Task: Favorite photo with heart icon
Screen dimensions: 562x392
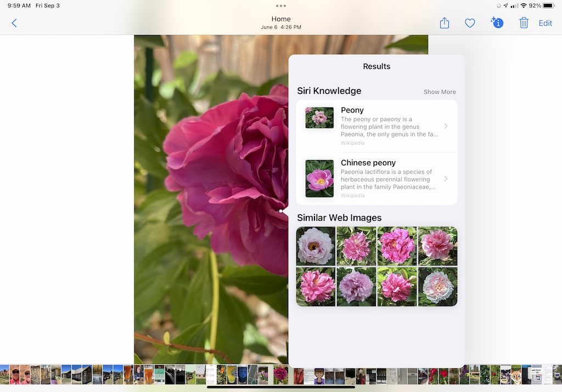Action: tap(470, 23)
